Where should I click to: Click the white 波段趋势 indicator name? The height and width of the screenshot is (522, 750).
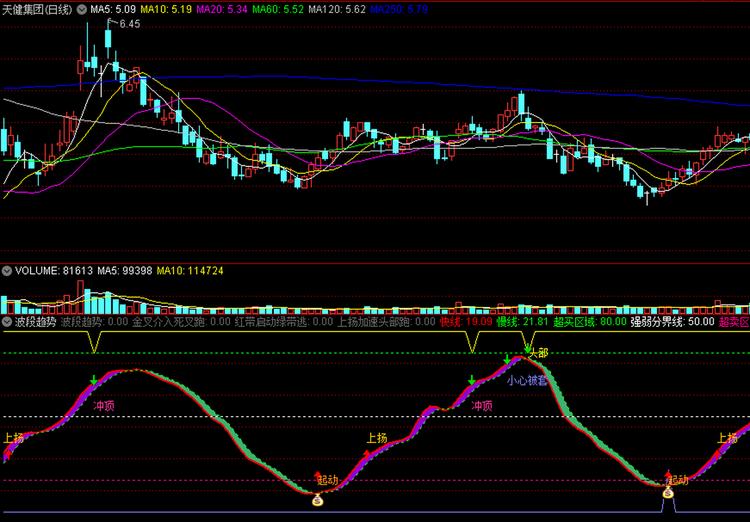[35, 322]
